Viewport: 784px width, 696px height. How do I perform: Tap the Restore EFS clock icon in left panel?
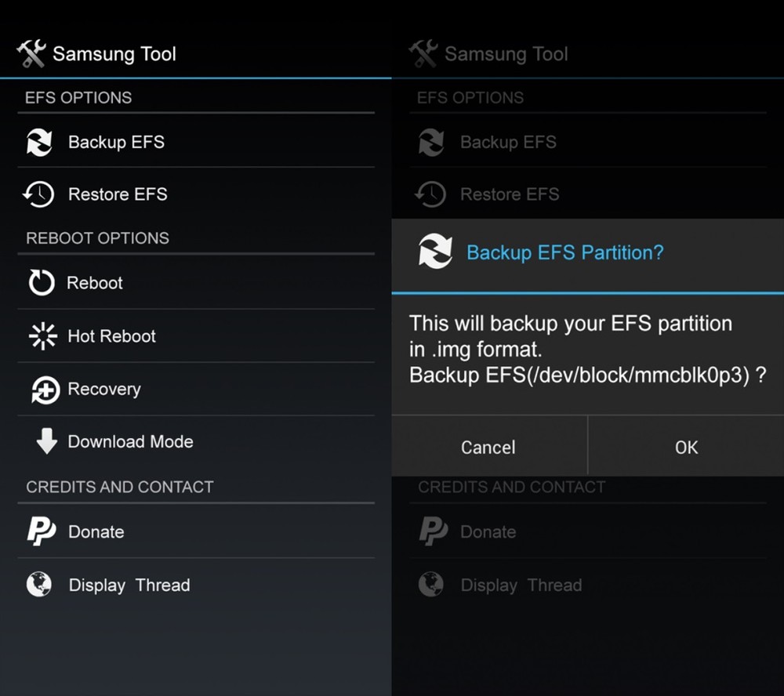(38, 194)
